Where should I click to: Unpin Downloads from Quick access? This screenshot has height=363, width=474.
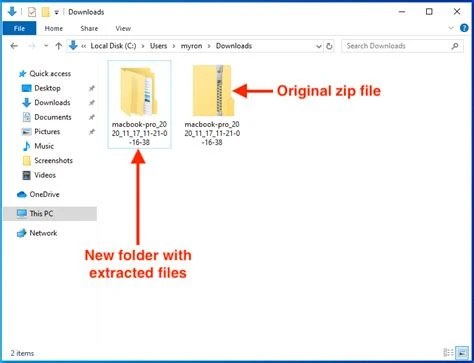[x=92, y=103]
